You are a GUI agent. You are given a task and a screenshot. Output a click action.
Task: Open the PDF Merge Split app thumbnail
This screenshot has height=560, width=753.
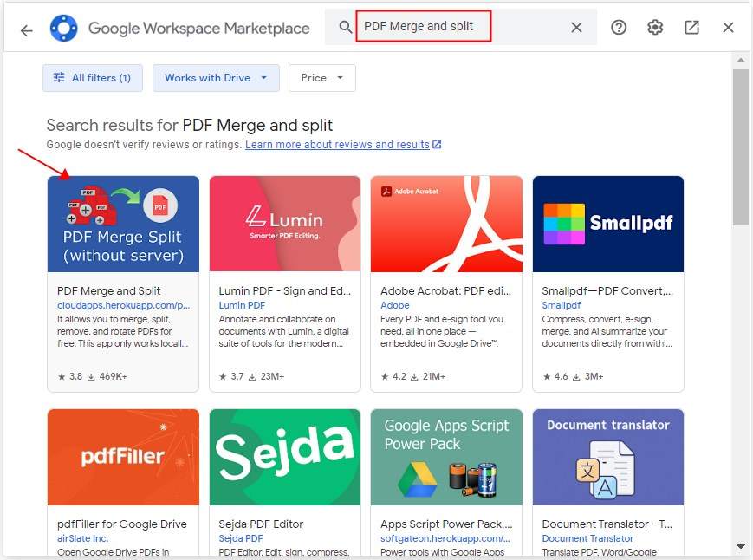[123, 224]
